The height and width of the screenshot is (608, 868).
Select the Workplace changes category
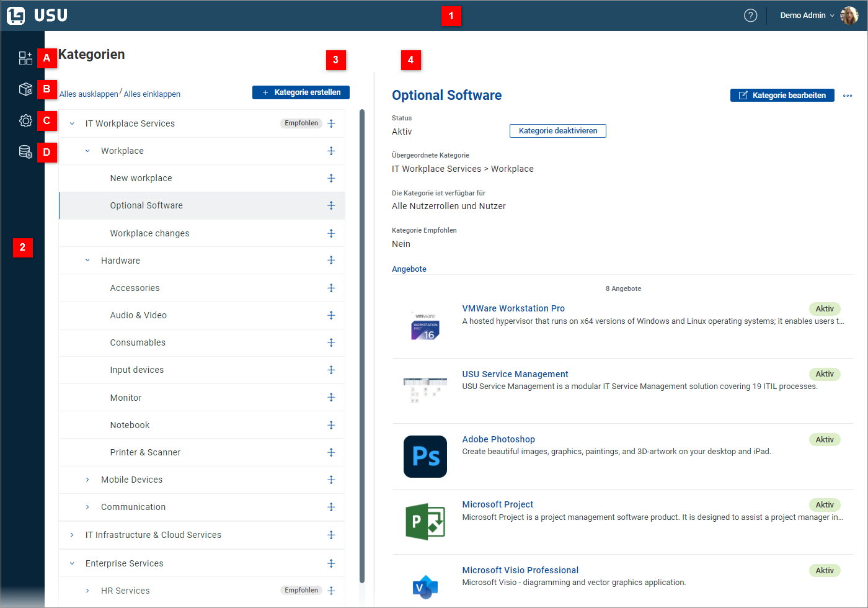click(149, 233)
